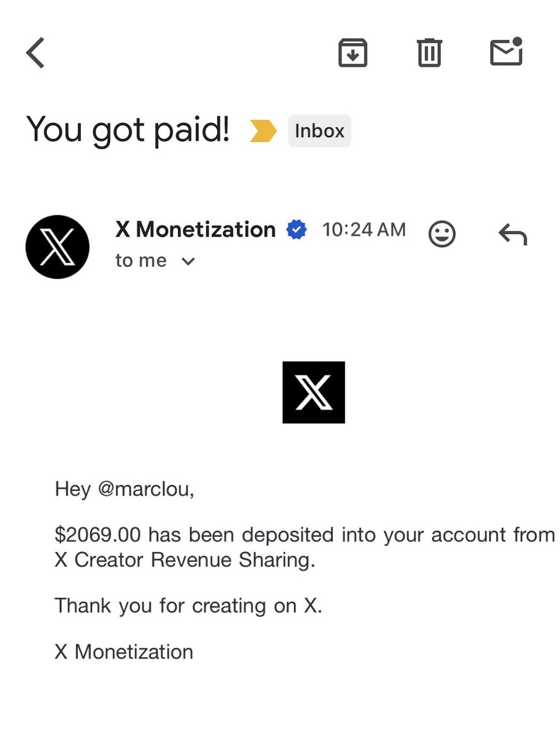The height and width of the screenshot is (741, 560).
Task: Go back using the left arrow
Action: (x=35, y=52)
